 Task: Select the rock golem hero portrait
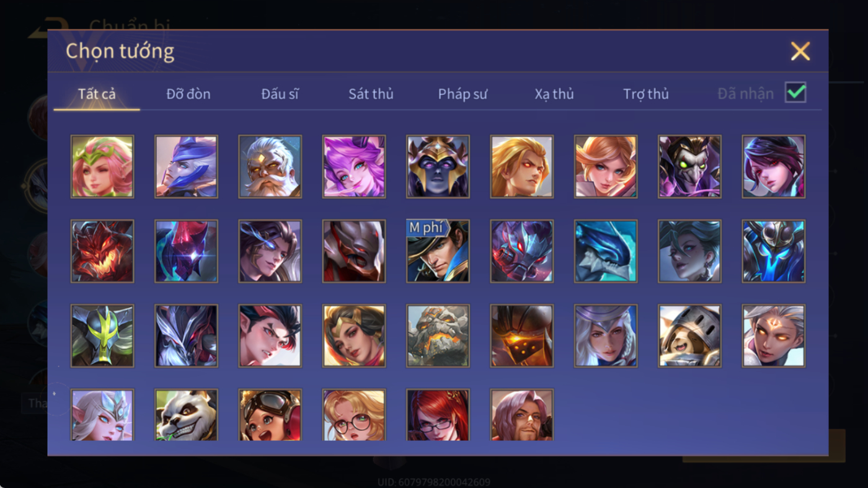[438, 336]
